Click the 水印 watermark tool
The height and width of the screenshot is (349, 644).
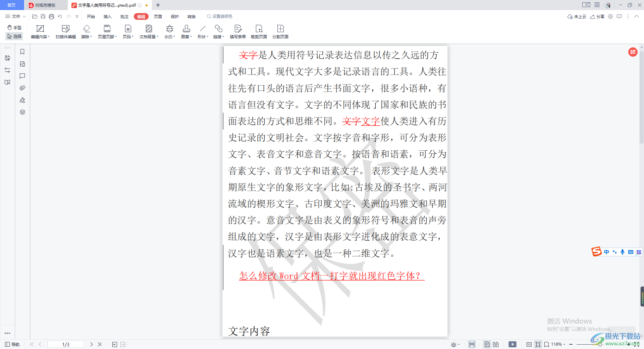point(170,32)
